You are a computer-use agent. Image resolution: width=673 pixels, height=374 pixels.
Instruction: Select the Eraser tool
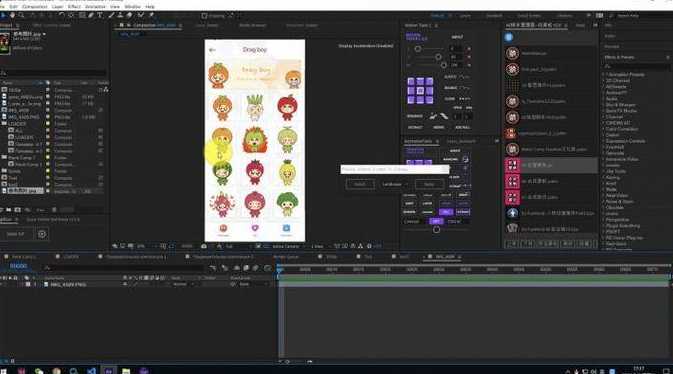click(x=130, y=15)
